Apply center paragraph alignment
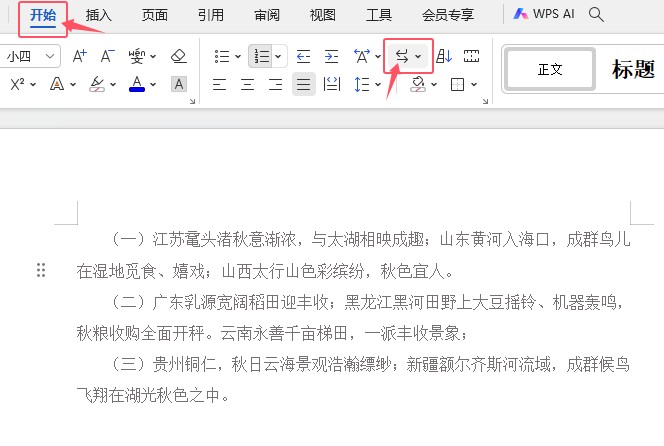 247,85
